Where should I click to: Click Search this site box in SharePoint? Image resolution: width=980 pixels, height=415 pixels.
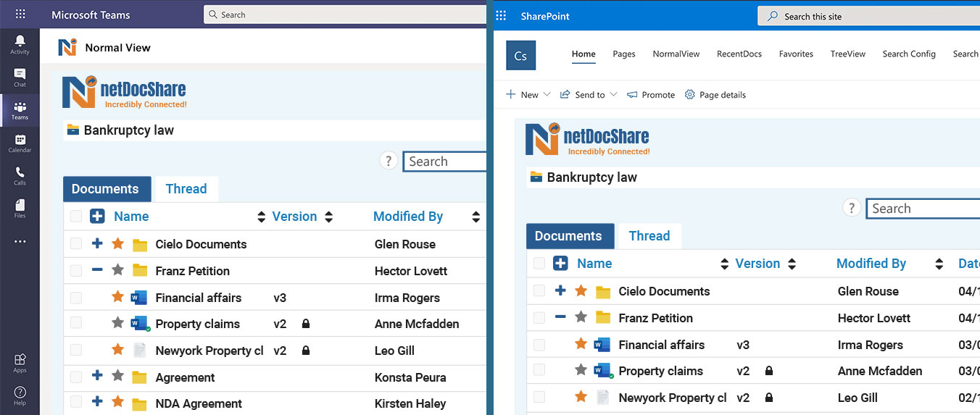pyautogui.click(x=868, y=16)
